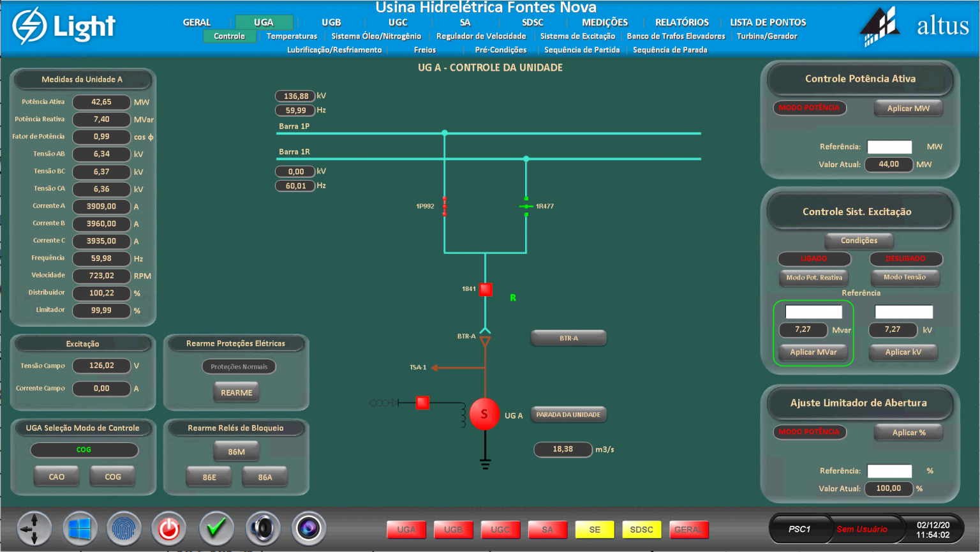Enable LIGADO in Controle Sist. Excitação

click(813, 259)
